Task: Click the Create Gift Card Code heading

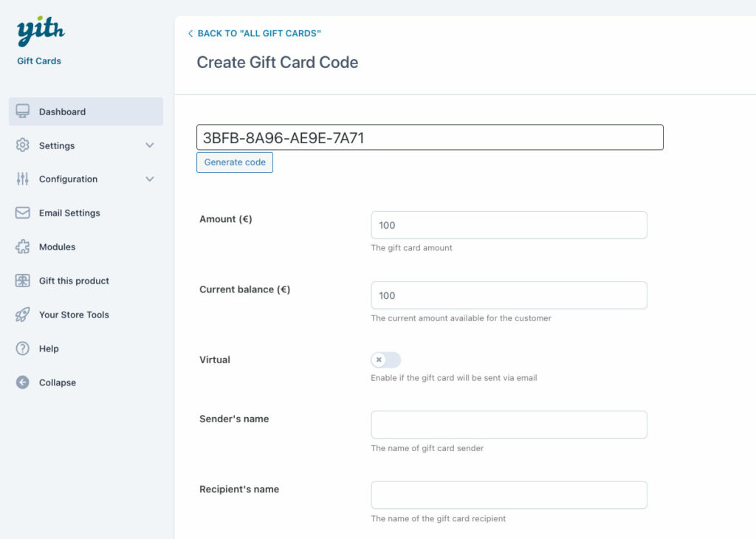Action: (x=278, y=62)
